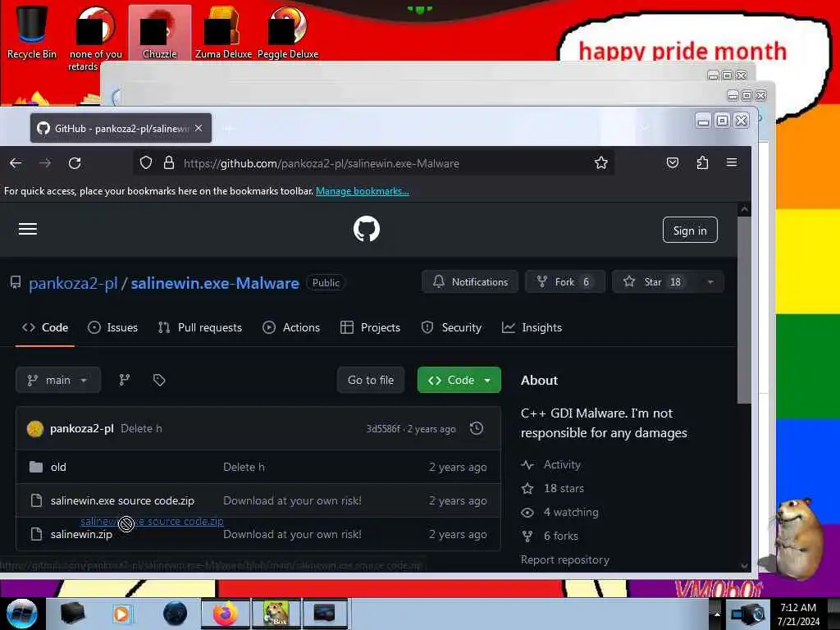The width and height of the screenshot is (840, 630).
Task: Close the GitHub browser tab
Action: tap(199, 128)
